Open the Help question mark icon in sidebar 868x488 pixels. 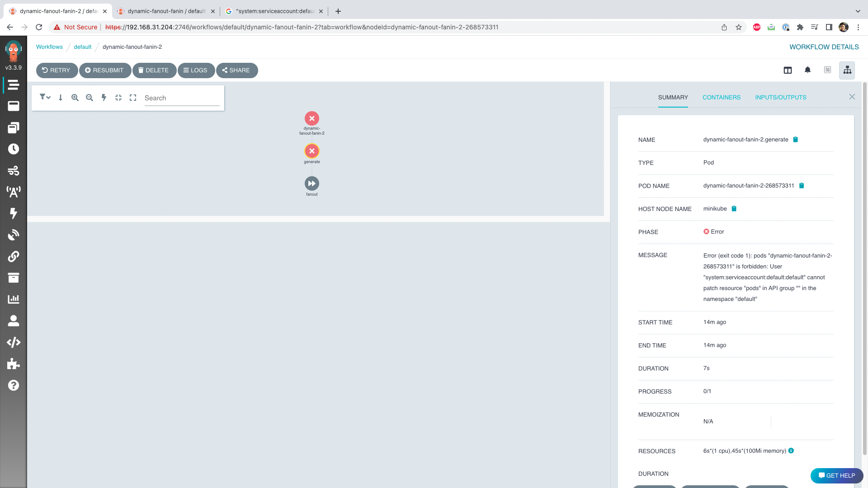(14, 385)
